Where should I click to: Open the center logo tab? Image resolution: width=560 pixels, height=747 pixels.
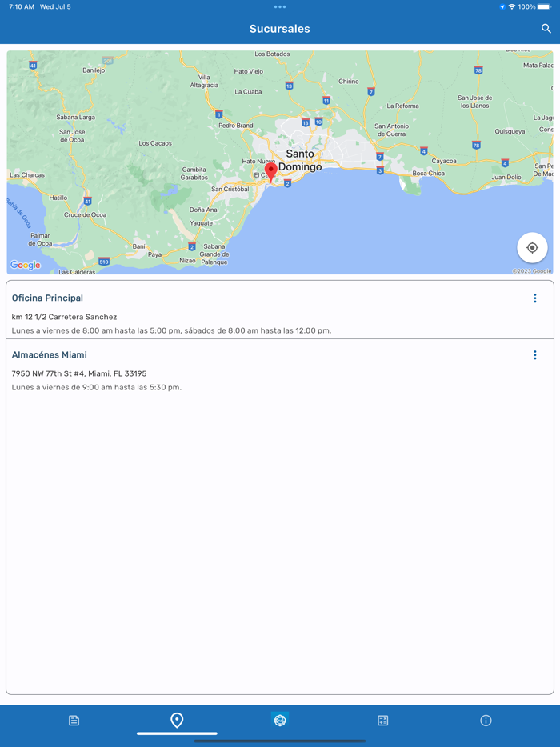click(280, 720)
